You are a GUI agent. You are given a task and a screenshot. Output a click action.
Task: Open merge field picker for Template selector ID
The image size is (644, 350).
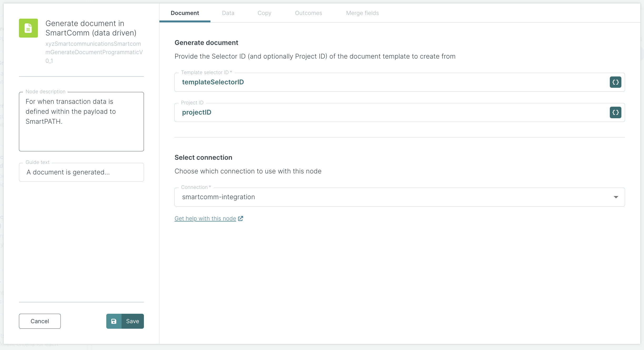pyautogui.click(x=615, y=82)
